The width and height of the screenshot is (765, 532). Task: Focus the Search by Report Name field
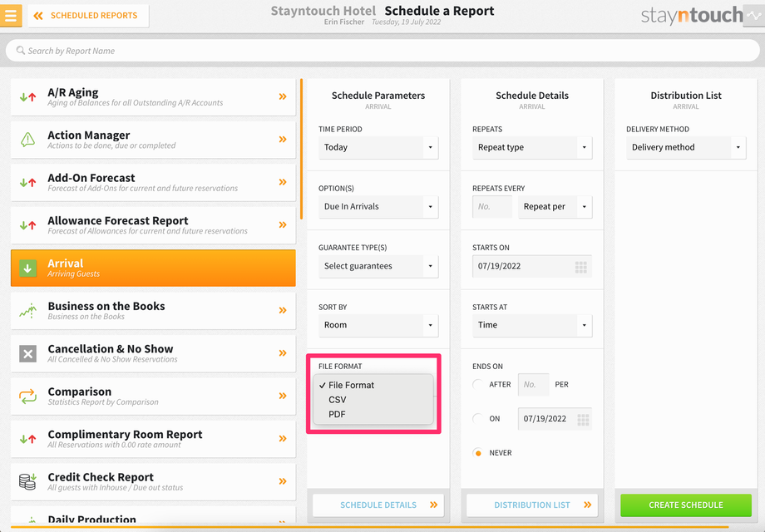pos(382,50)
